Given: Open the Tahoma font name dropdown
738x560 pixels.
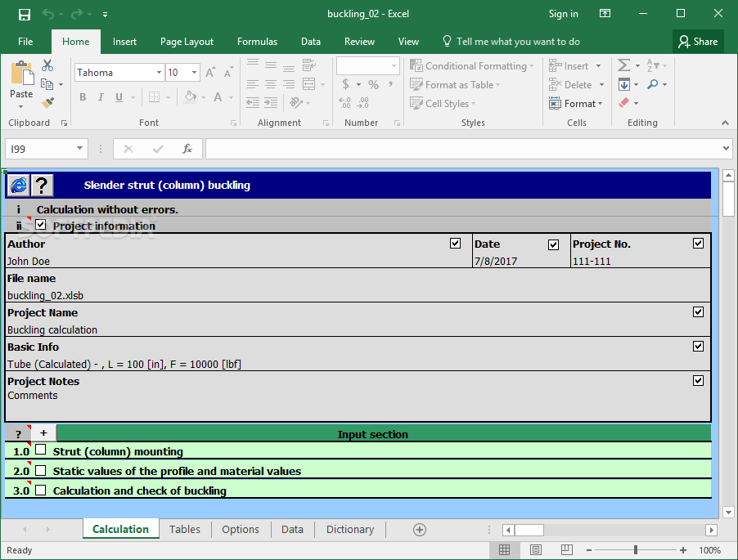Looking at the screenshot, I should tap(159, 73).
